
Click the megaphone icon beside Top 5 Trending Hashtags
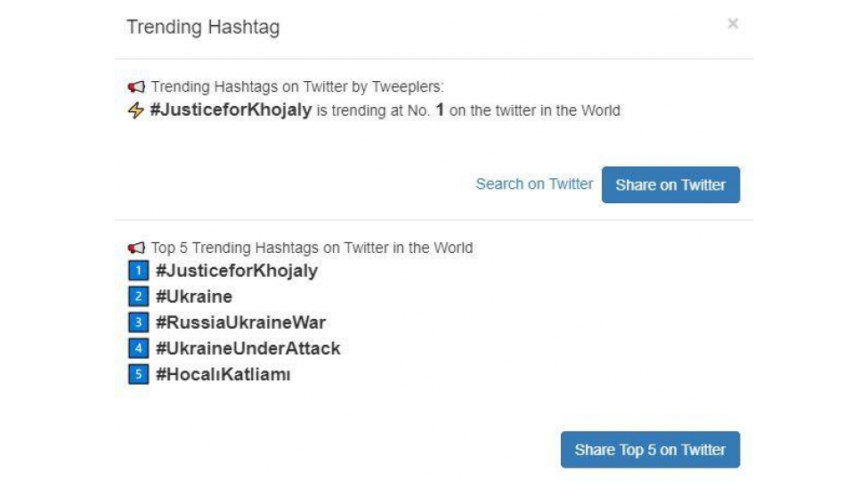[x=136, y=248]
